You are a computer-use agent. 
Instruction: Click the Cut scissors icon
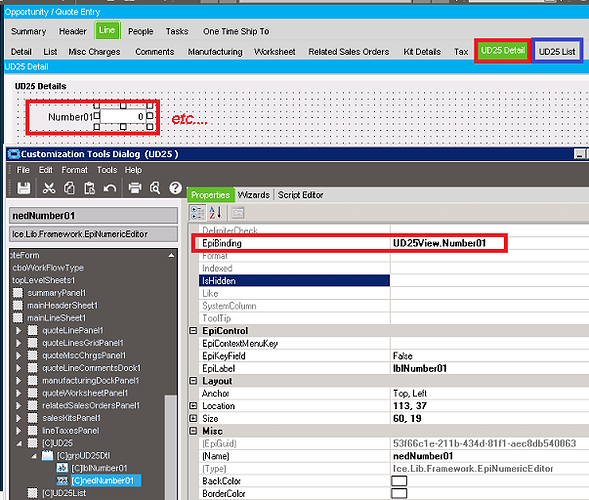click(x=49, y=188)
